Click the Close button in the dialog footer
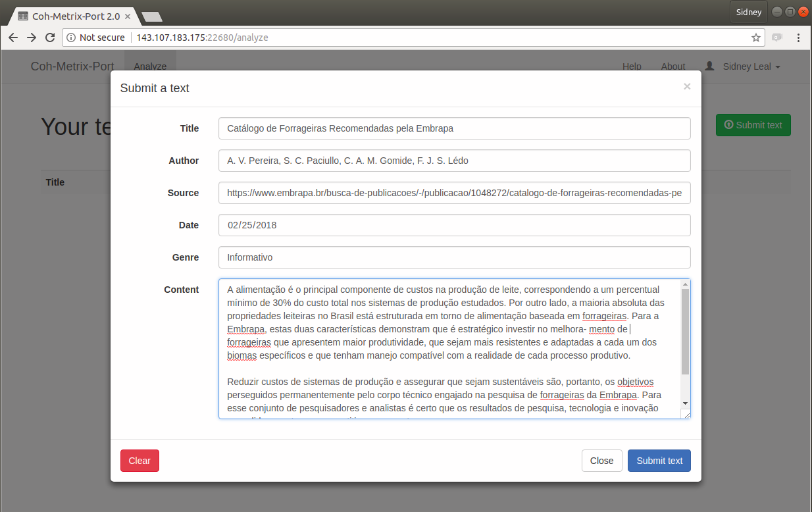 [x=601, y=461]
